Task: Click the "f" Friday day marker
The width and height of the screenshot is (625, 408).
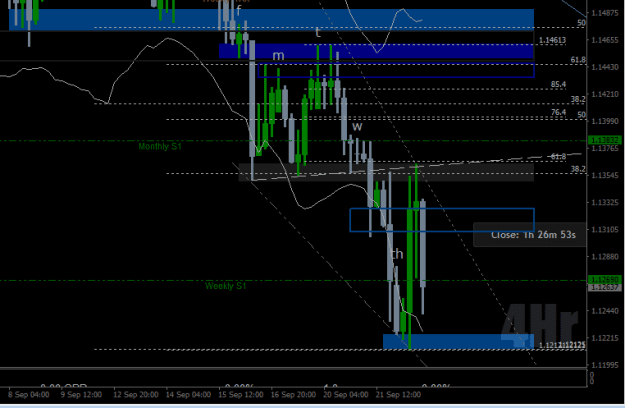Action: 238,11
